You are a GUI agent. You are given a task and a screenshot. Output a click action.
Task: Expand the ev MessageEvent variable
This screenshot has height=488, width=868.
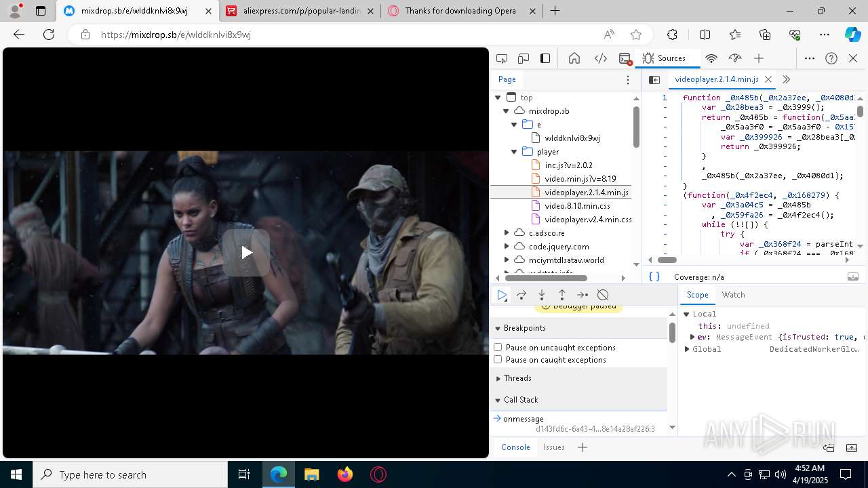coord(692,337)
